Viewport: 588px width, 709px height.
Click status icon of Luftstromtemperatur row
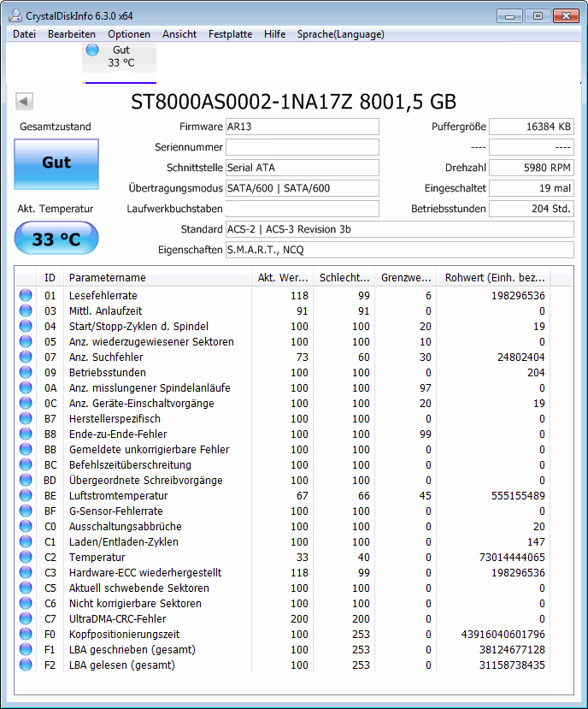point(26,494)
